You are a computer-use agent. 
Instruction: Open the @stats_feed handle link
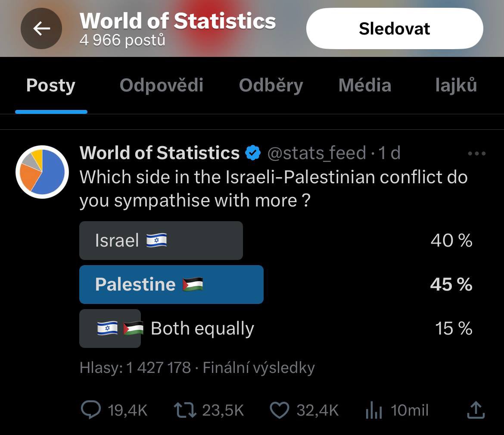pyautogui.click(x=317, y=153)
